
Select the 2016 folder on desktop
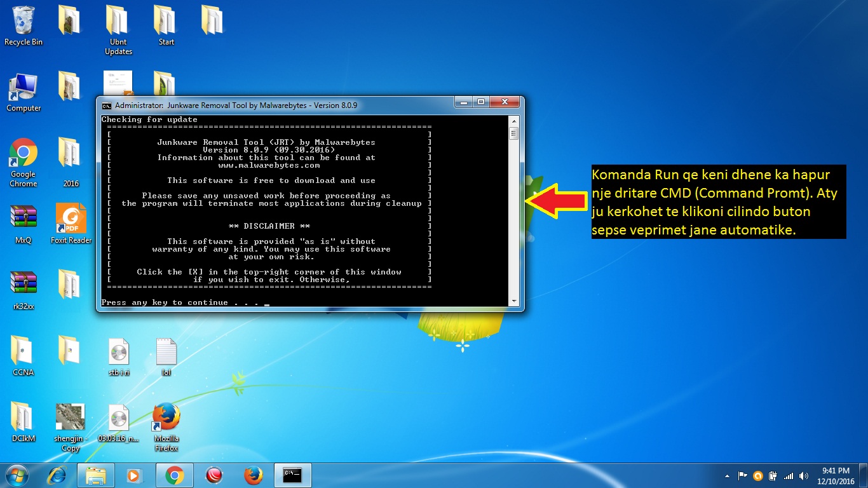coord(71,162)
